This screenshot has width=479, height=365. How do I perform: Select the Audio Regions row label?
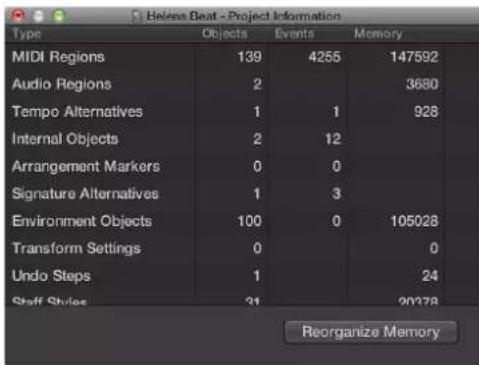click(62, 84)
